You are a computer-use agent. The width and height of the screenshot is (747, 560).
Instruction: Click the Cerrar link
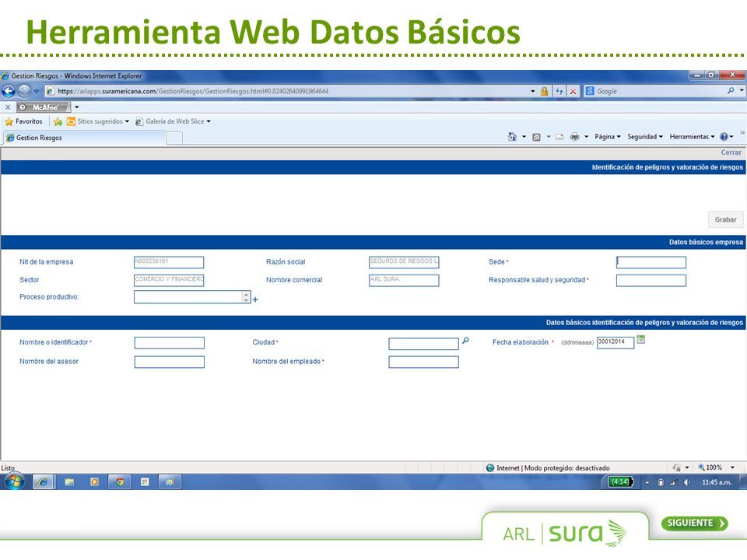click(x=731, y=152)
